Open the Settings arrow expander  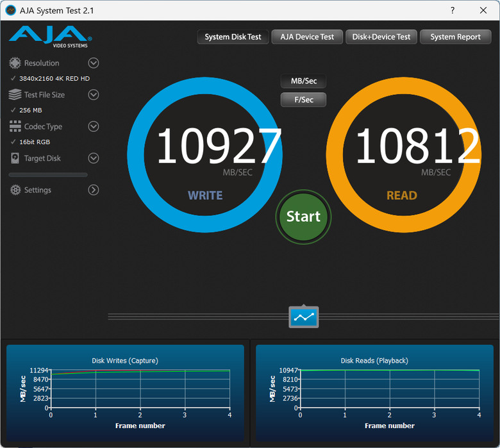[x=94, y=190]
